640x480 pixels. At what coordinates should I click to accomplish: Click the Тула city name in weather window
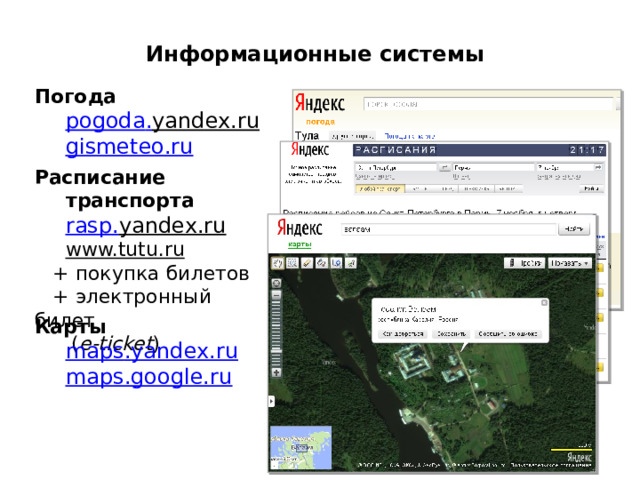tap(307, 136)
